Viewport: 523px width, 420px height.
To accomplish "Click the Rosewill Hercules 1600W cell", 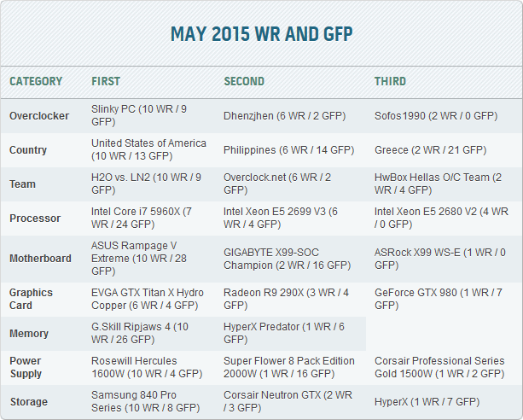I will coord(147,367).
